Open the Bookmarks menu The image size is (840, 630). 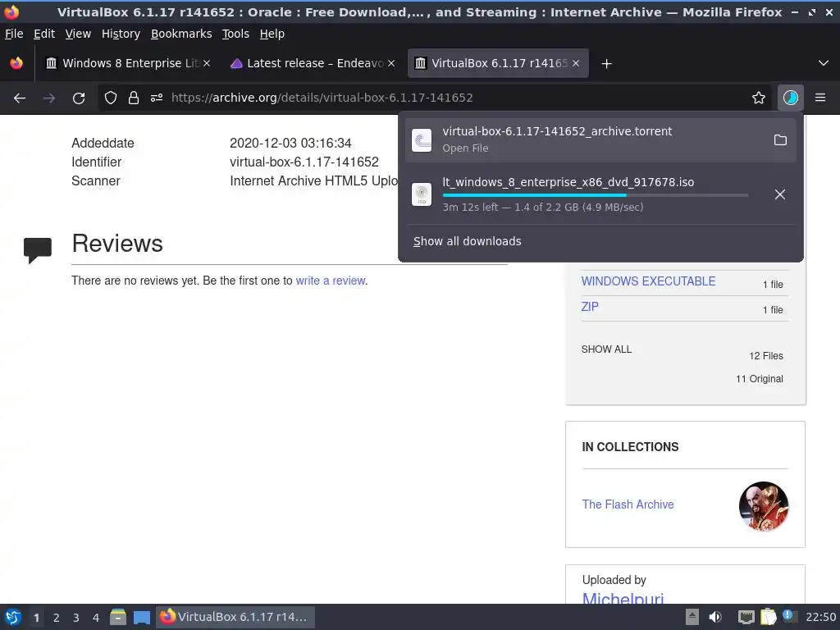point(181,34)
